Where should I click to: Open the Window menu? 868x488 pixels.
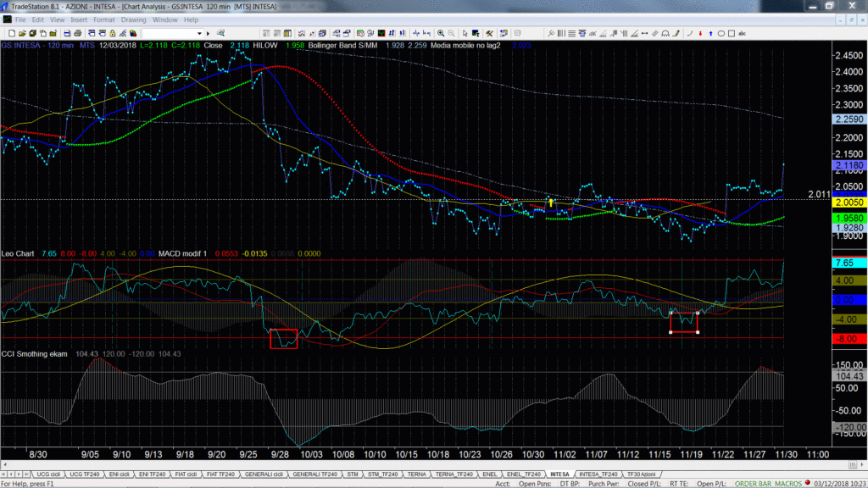click(165, 20)
